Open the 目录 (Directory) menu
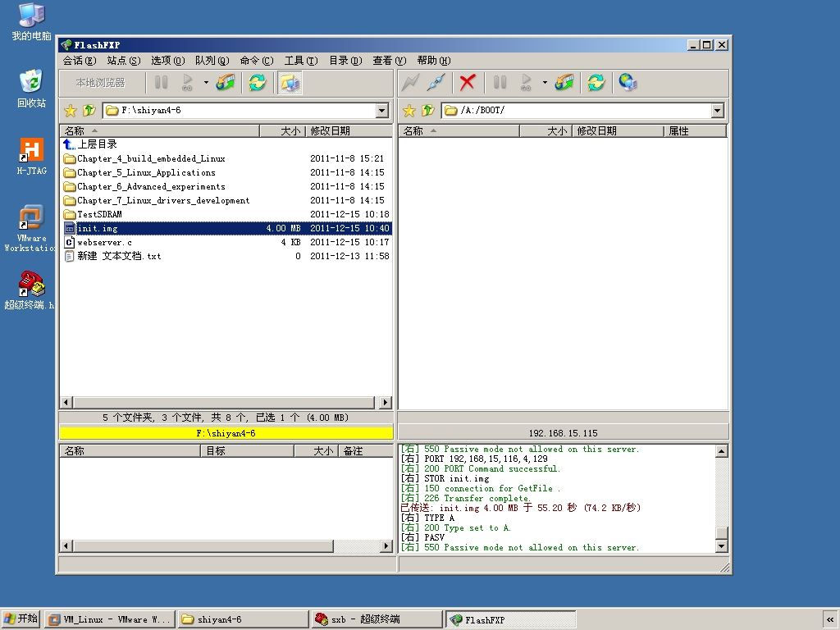The width and height of the screenshot is (840, 630). [x=345, y=61]
